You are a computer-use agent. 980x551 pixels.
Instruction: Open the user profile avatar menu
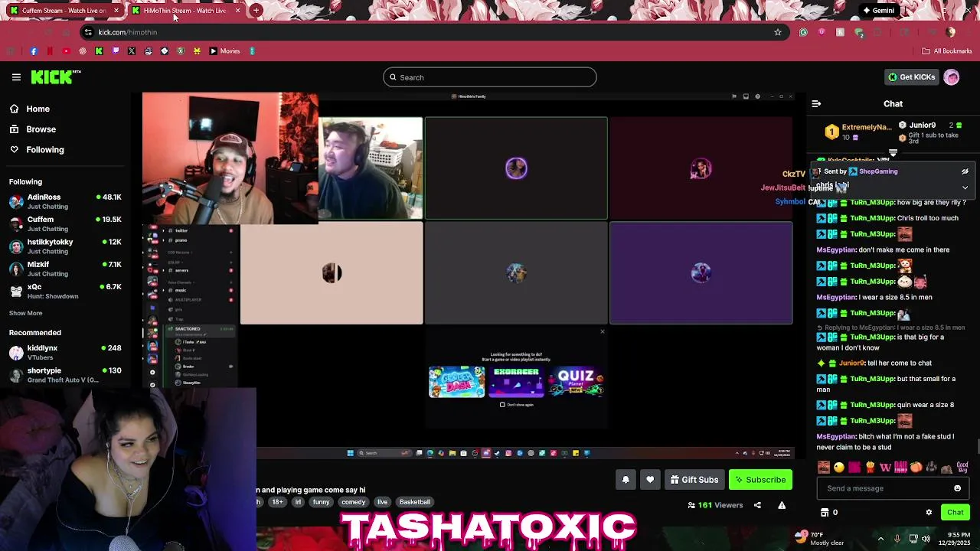click(x=952, y=77)
